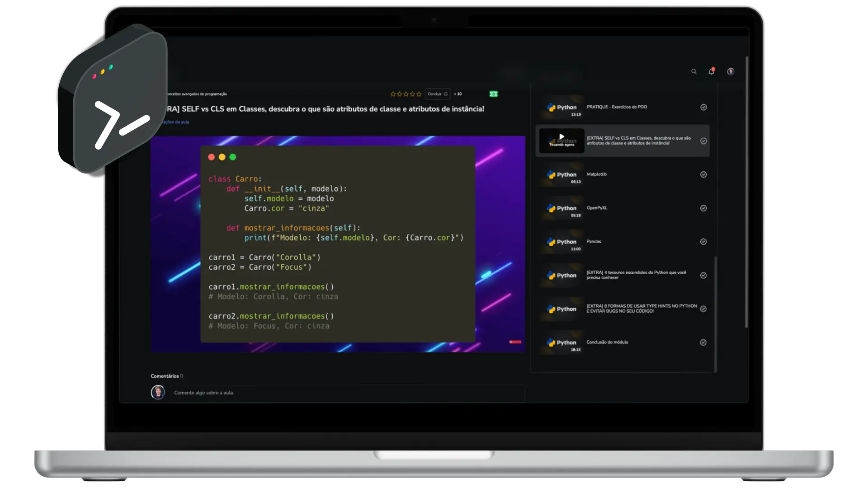This screenshot has width=868, height=488.
Task: Open the lesson notes link under the title
Action: point(176,122)
